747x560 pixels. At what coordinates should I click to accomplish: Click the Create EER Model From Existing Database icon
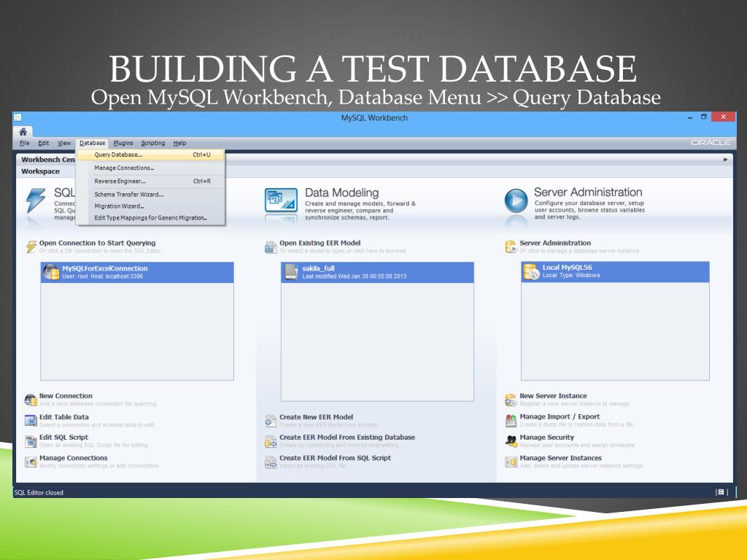click(271, 441)
